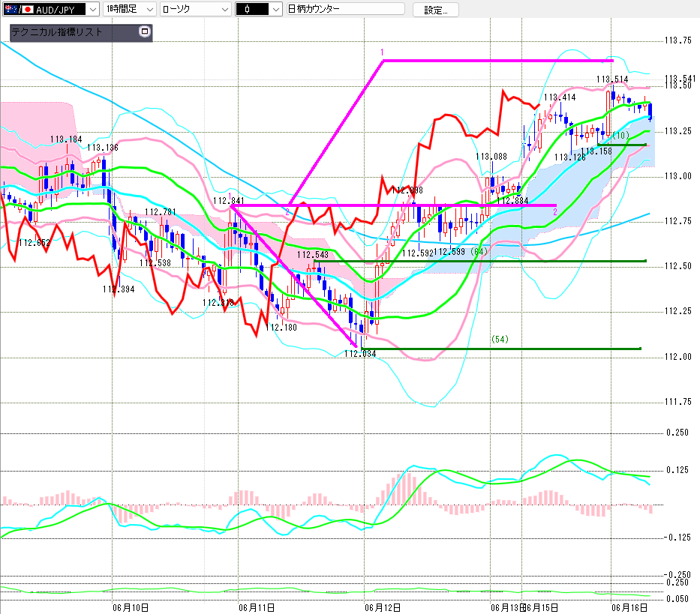
Task: Click the candlestick symbol in the black combo box
Action: click(x=248, y=9)
